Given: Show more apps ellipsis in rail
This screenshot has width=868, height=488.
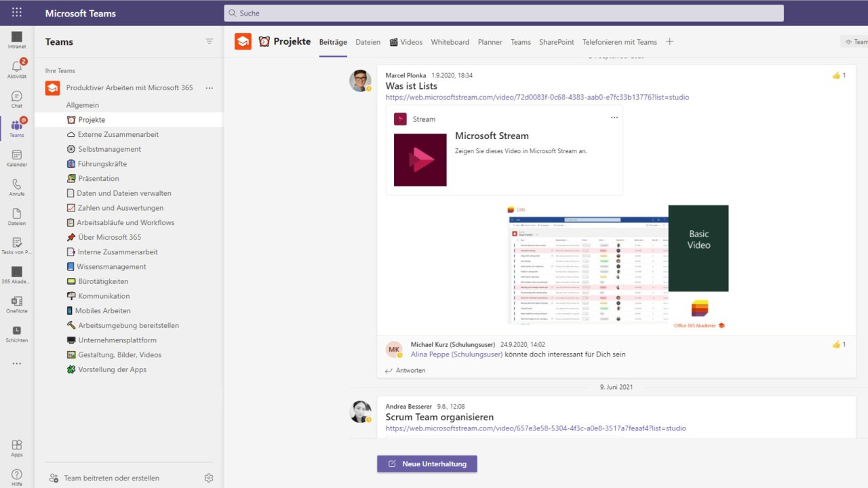Looking at the screenshot, I should pos(17,364).
